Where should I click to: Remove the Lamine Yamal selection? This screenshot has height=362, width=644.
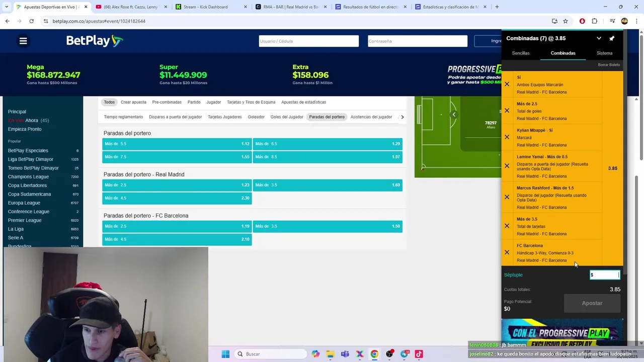507,166
